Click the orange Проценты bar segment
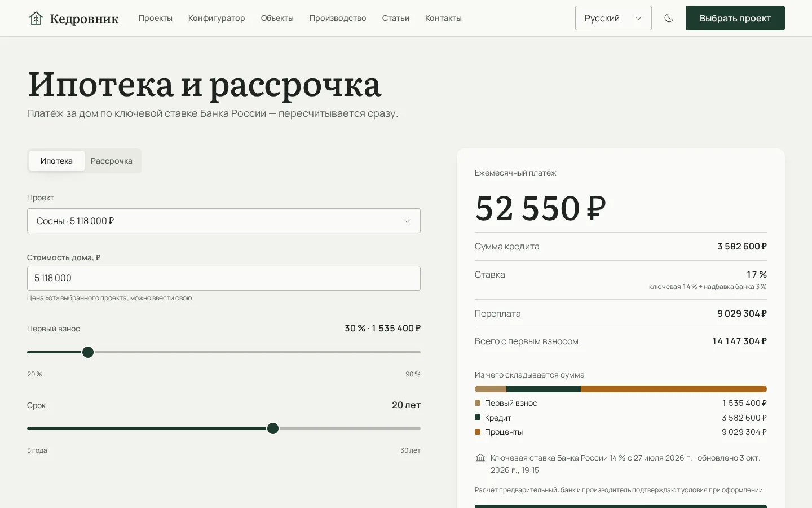This screenshot has height=508, width=812. [x=674, y=389]
